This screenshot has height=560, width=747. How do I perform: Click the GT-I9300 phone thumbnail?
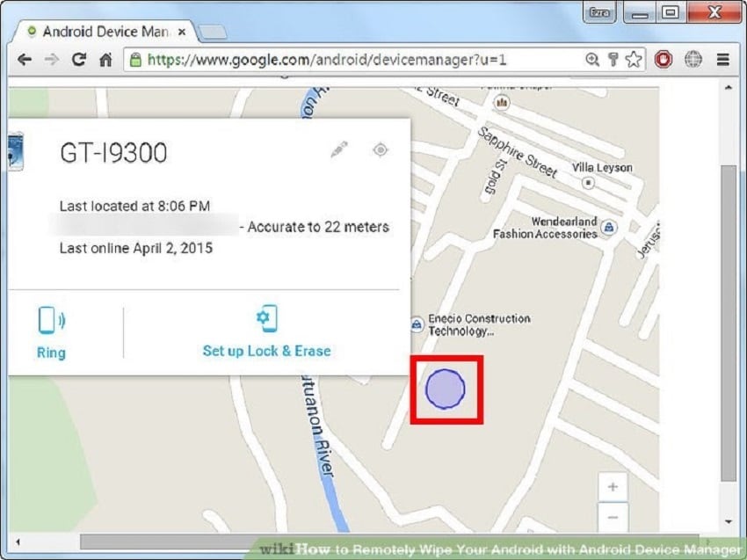(15, 151)
